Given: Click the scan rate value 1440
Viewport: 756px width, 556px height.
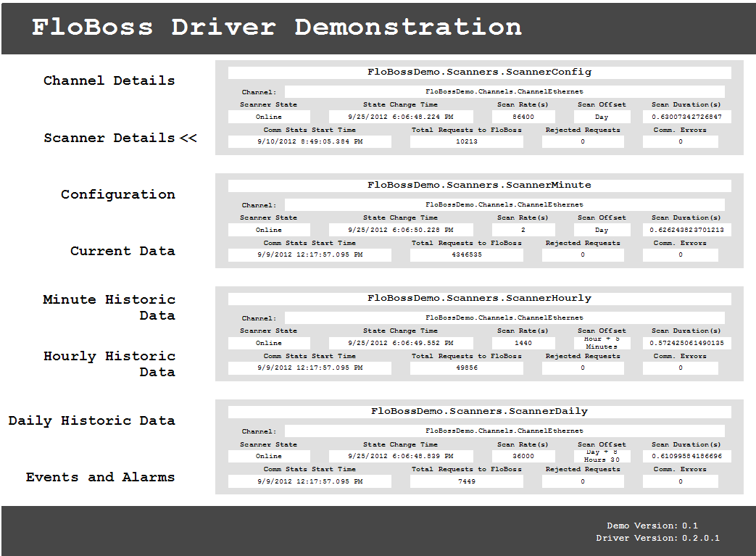Looking at the screenshot, I should [523, 343].
